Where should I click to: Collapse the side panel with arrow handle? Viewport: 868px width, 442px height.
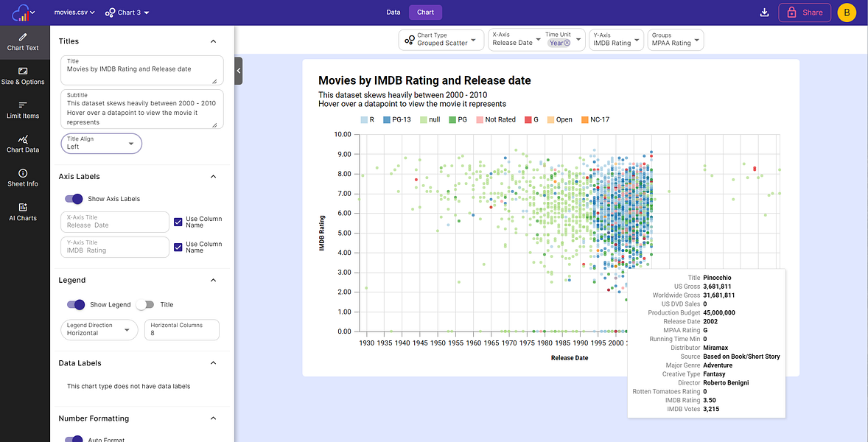click(239, 71)
